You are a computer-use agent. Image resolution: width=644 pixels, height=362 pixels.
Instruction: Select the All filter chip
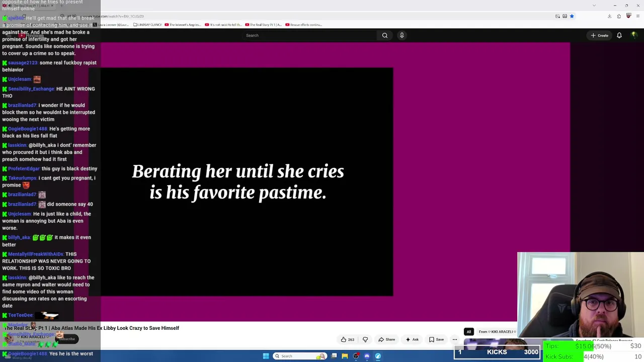469,332
